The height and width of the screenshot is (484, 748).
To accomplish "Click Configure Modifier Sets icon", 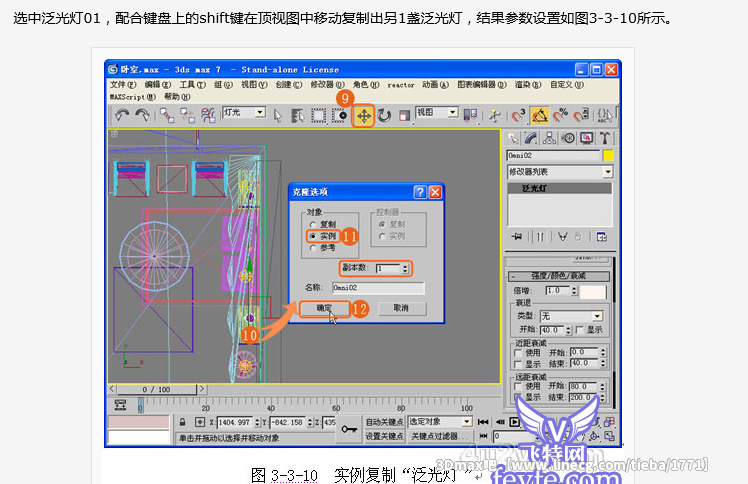I will tap(601, 237).
